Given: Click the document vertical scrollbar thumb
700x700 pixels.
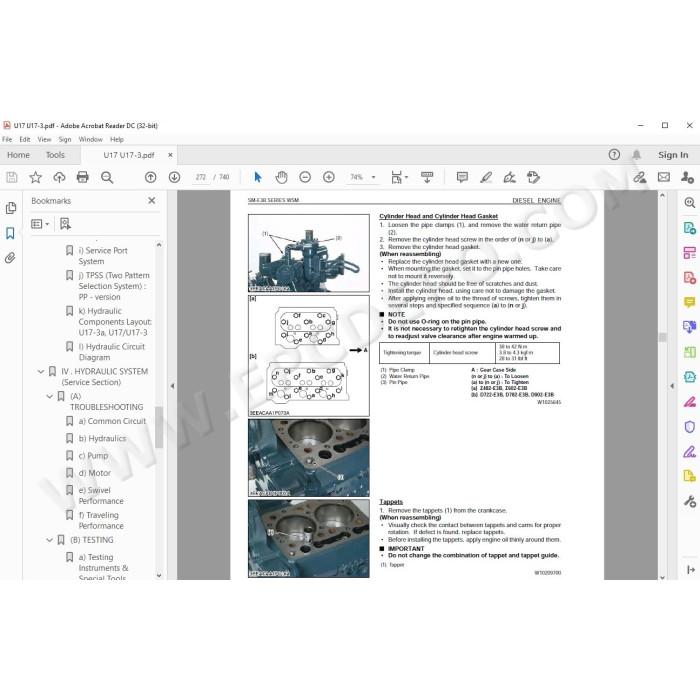Looking at the screenshot, I should 662,338.
